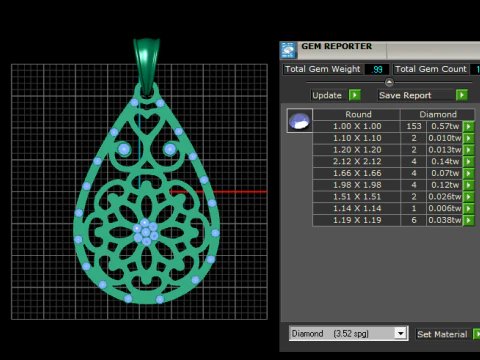Select the 1.20 X 1.20 size cell
Image resolution: width=480 pixels, height=360 pixels.
click(x=357, y=150)
